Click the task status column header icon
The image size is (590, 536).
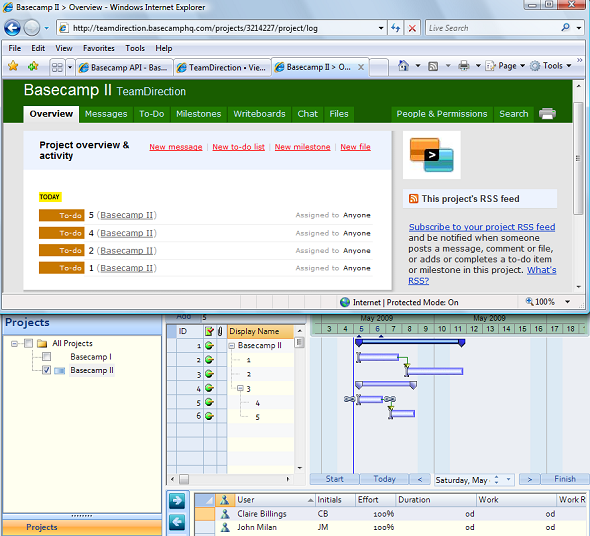(x=209, y=331)
